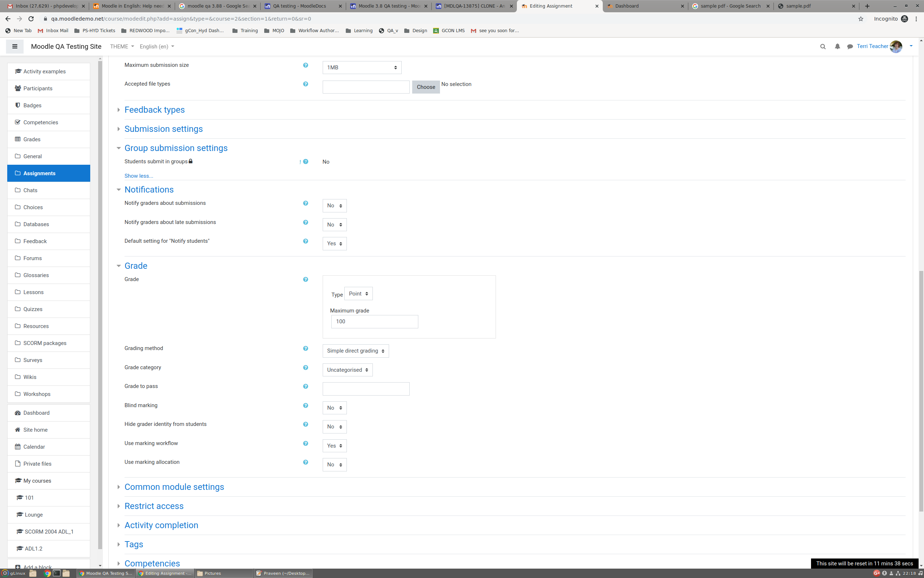Click the Choose file types button
This screenshot has width=924, height=578.
[426, 87]
